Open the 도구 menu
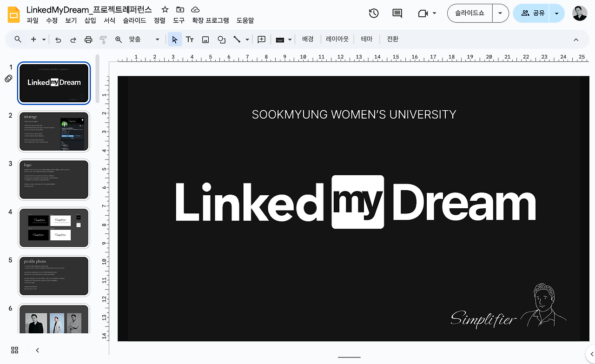 [x=178, y=20]
